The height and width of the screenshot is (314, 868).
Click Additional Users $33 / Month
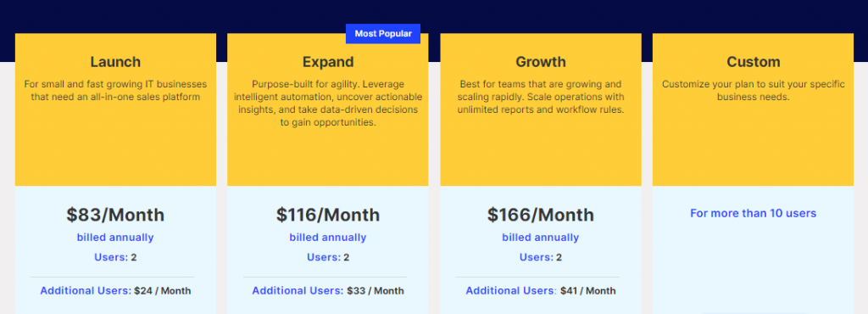pyautogui.click(x=328, y=291)
